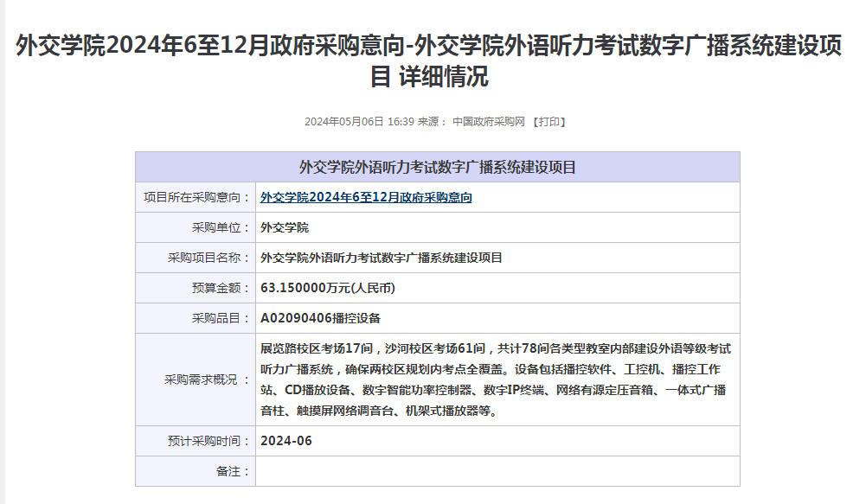This screenshot has height=504, width=853.
Task: Click the budget amount 63.150000万元
Action: pyautogui.click(x=328, y=288)
